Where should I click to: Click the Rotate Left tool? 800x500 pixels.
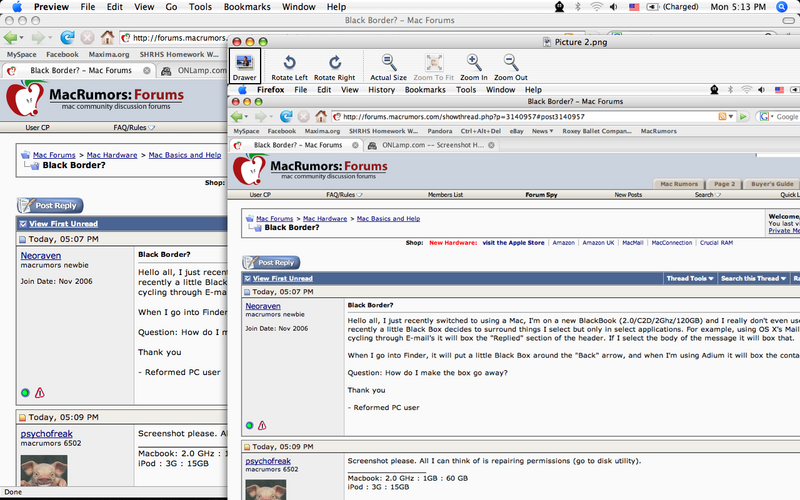[x=289, y=67]
